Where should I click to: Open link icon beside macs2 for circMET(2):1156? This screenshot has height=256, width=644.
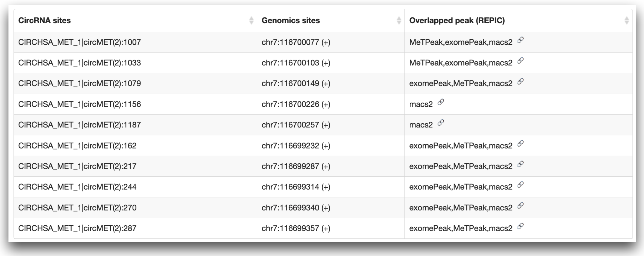[441, 102]
